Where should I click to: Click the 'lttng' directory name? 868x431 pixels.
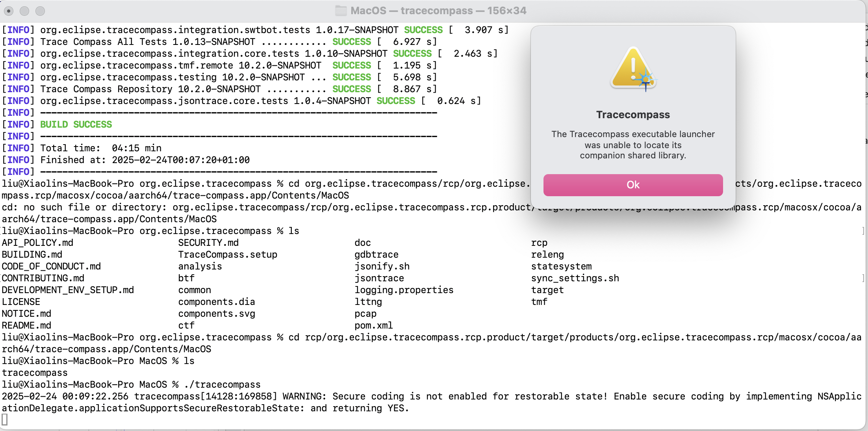tap(368, 302)
